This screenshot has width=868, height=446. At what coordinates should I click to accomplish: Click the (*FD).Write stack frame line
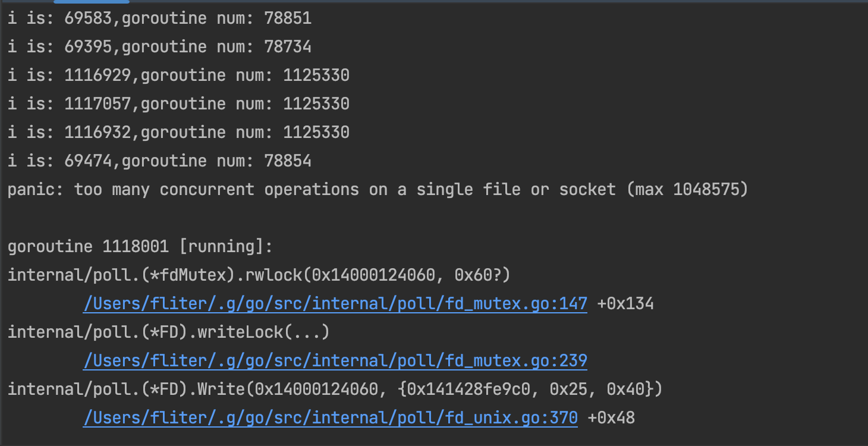[x=335, y=390]
